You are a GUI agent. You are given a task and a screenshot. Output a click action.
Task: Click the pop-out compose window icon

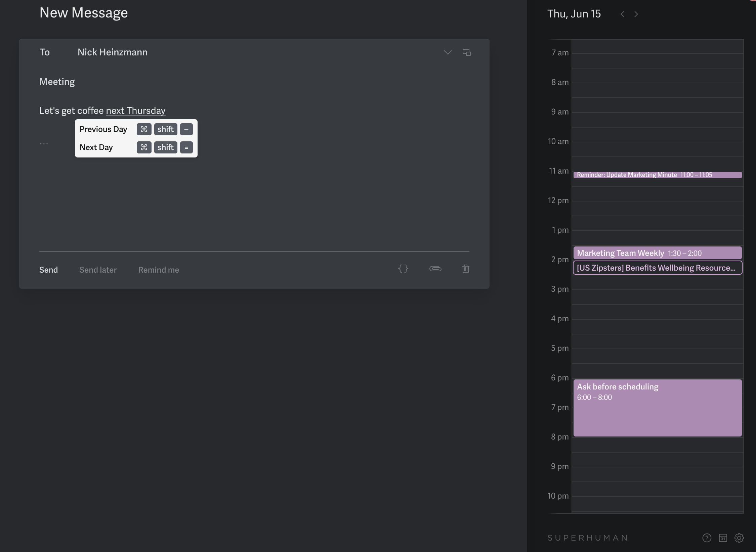466,52
